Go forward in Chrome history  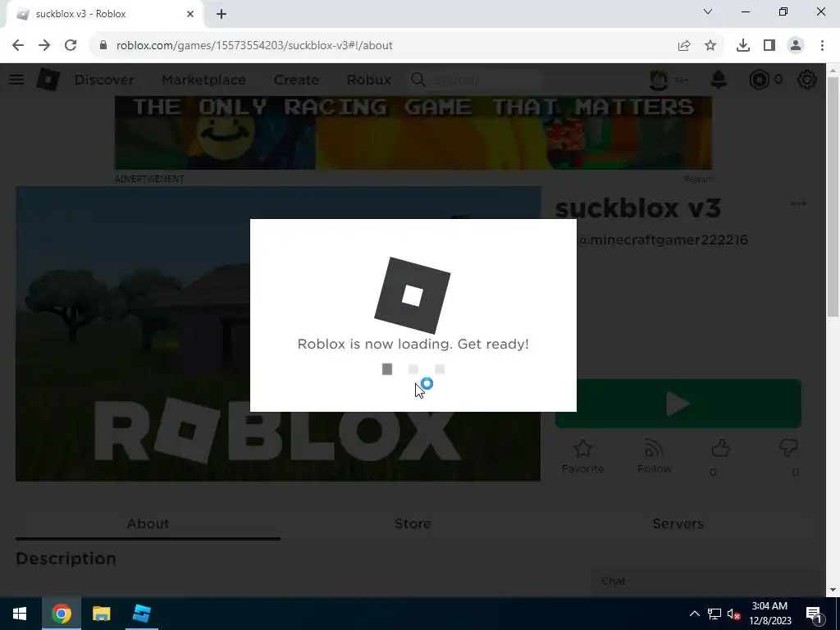coord(44,46)
